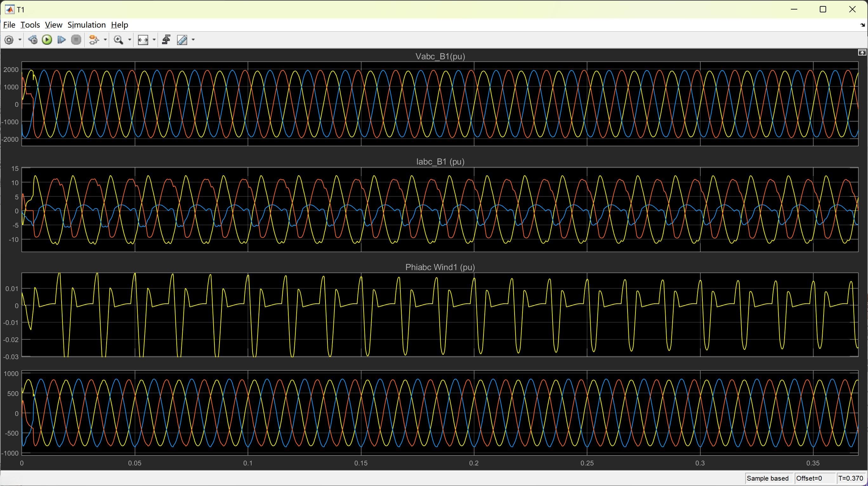The width and height of the screenshot is (868, 486).
Task: Click the Step Back simulation icon
Action: pyautogui.click(x=33, y=40)
